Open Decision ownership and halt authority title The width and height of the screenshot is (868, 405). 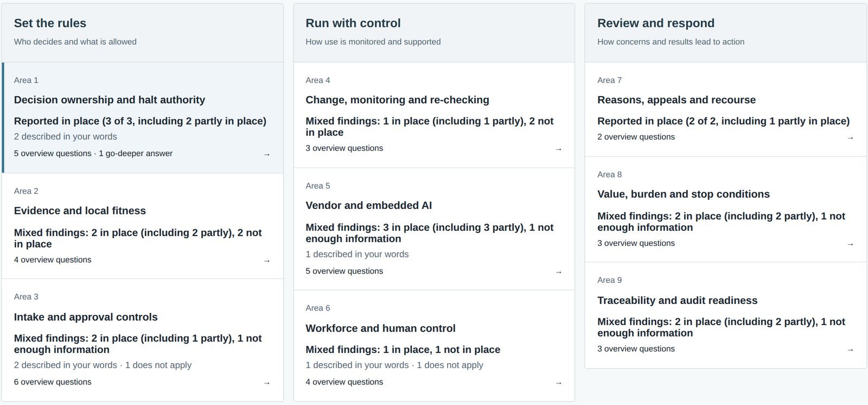(110, 100)
